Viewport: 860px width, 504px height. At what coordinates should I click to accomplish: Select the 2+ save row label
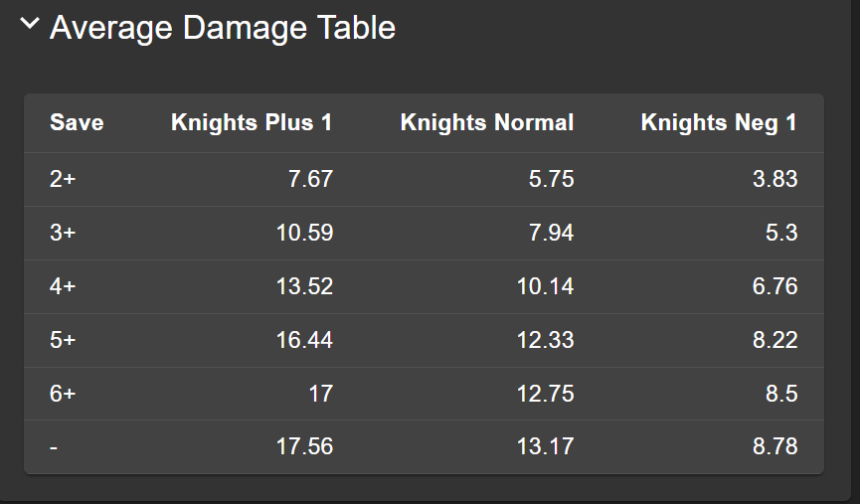(63, 180)
